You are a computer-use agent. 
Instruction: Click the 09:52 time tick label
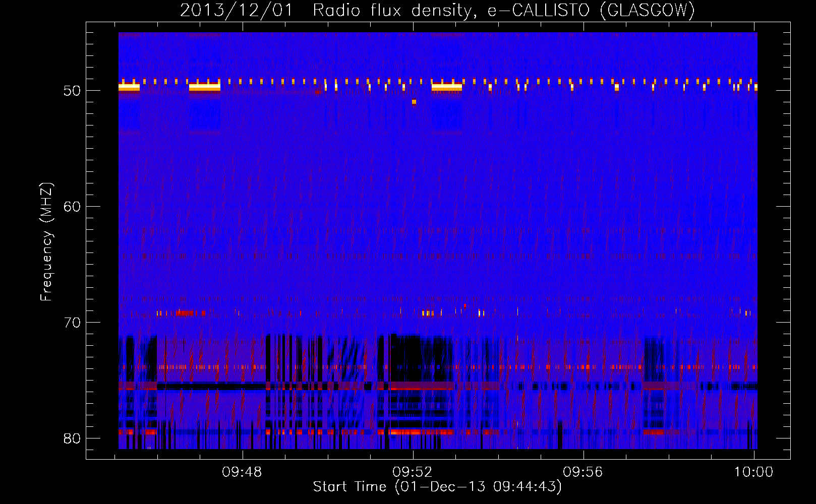click(x=413, y=472)
